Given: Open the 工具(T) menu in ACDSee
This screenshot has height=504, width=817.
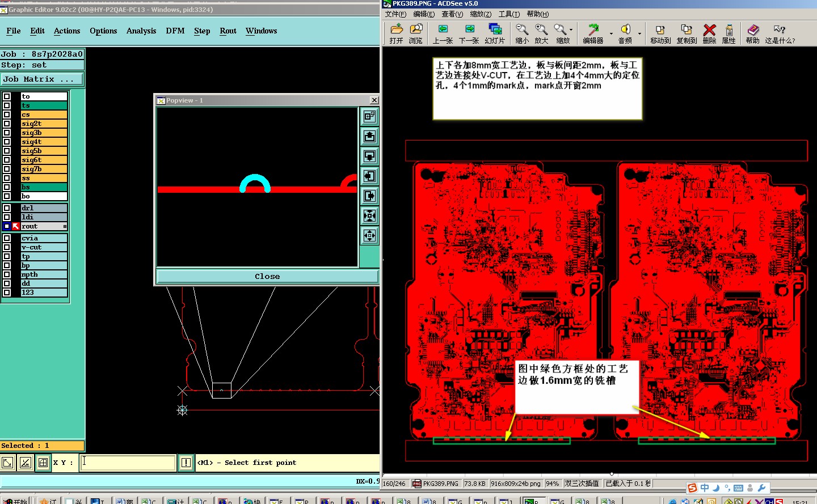Looking at the screenshot, I should tap(509, 14).
